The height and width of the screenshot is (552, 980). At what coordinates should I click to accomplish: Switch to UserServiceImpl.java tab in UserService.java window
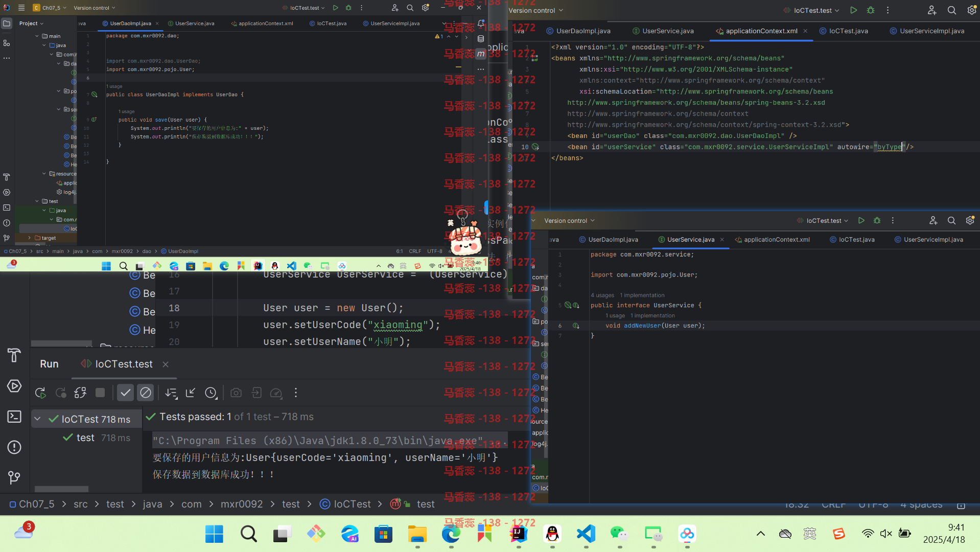pyautogui.click(x=928, y=239)
